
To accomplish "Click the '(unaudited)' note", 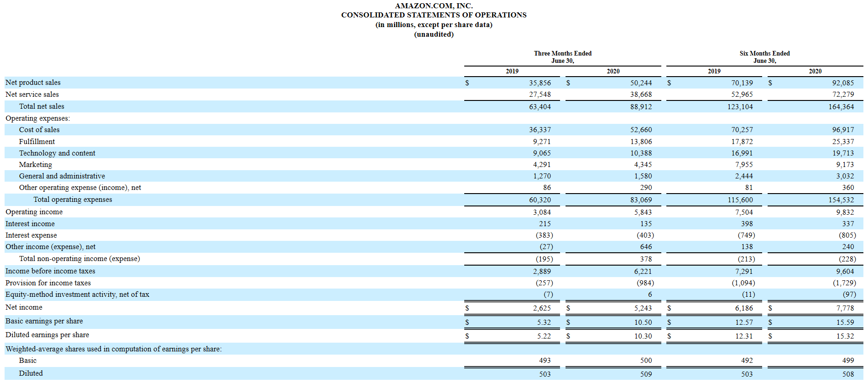I will [434, 34].
